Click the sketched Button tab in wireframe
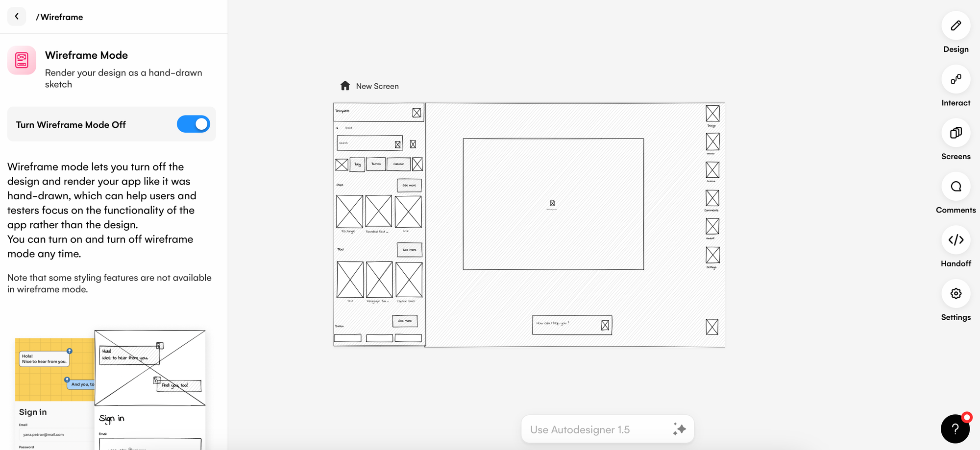Viewport: 980px width, 450px height. click(376, 164)
